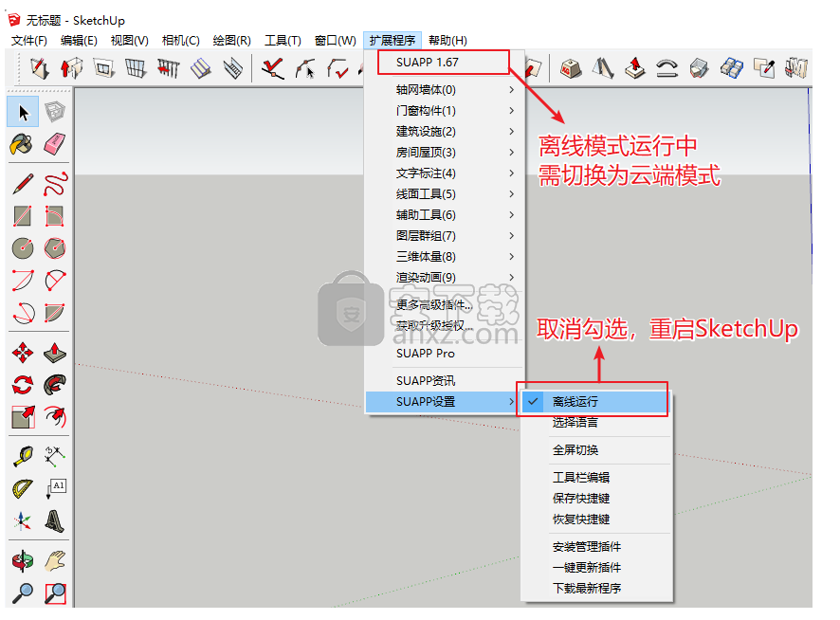840x620 pixels.
Task: Open the 绘图(R) menu
Action: (231, 40)
